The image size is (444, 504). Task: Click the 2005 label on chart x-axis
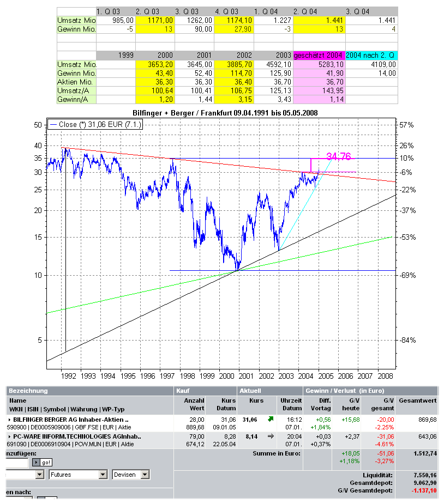point(326,376)
